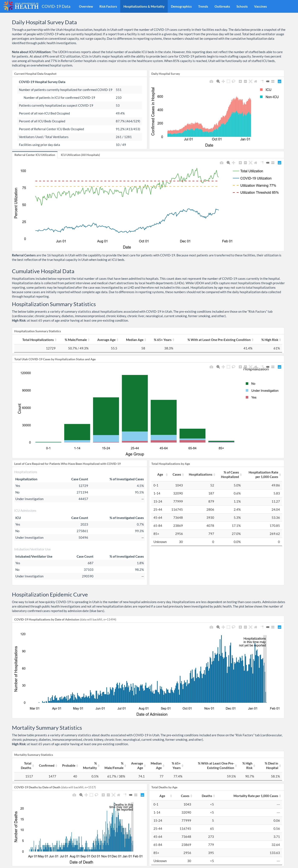The image size is (298, 868).
Task: Zoom in plus icon on ICU Utilization chart
Action: (x=240, y=163)
